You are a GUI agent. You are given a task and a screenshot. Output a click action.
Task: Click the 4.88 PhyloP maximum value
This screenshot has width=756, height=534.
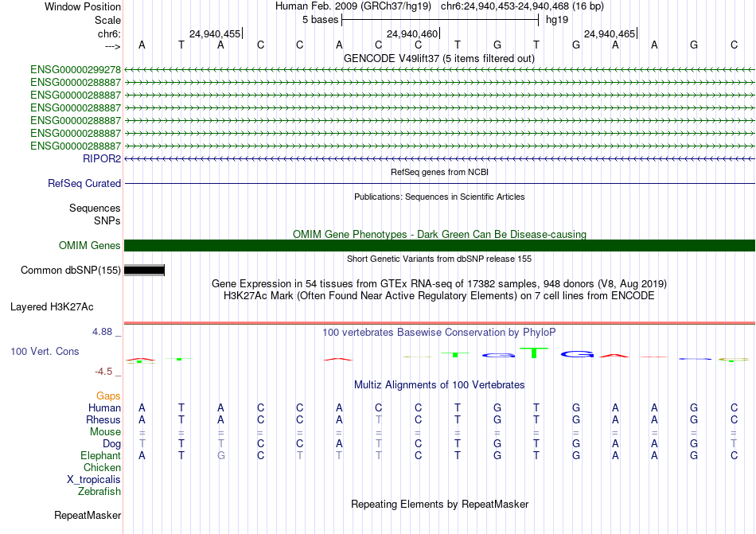(x=102, y=332)
